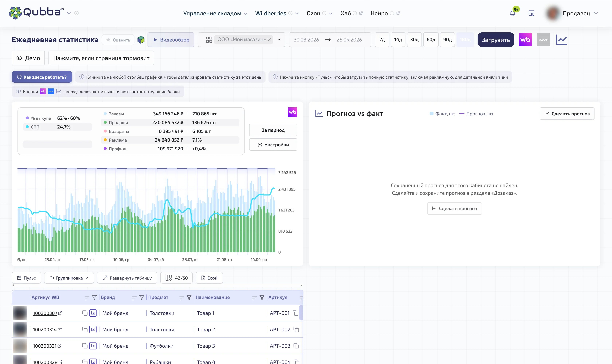Toggle the forecast chart block button

click(562, 40)
